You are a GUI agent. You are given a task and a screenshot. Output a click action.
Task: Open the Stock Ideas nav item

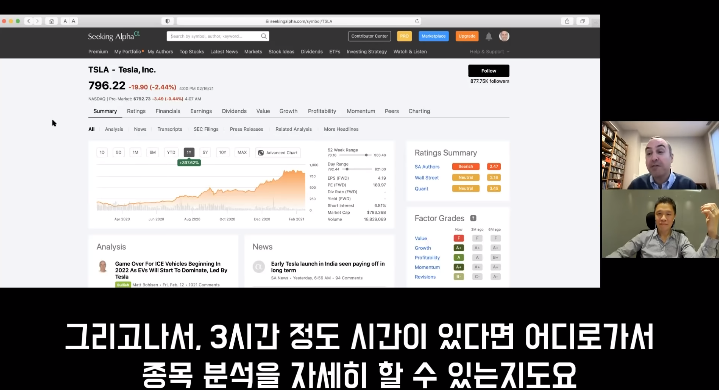[x=281, y=52]
